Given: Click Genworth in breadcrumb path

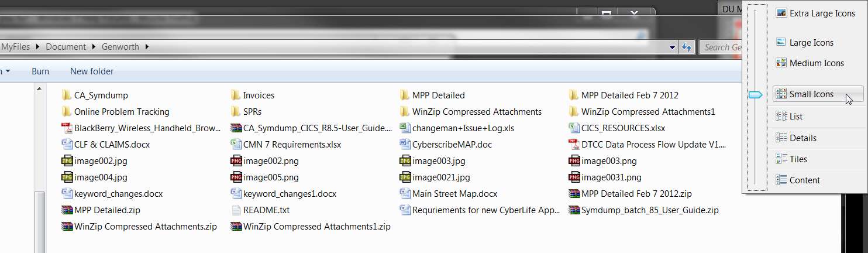Looking at the screenshot, I should [120, 47].
